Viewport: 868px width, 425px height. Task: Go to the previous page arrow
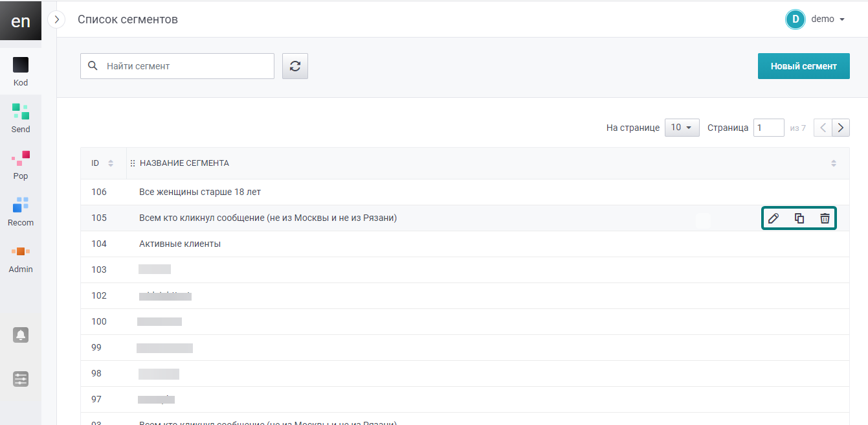823,128
